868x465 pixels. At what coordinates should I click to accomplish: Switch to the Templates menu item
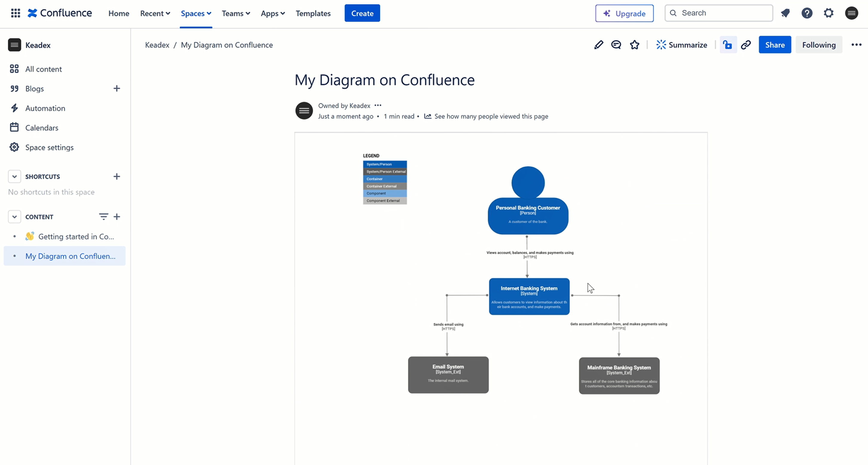tap(313, 13)
